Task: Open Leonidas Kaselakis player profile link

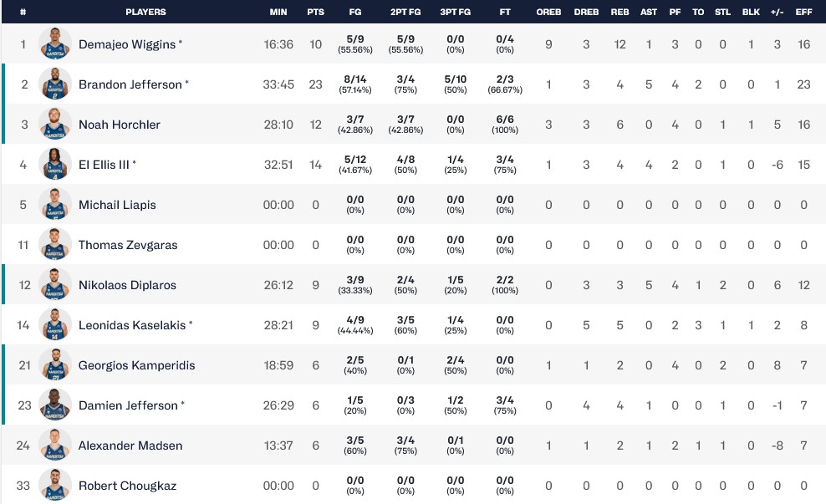Action: (132, 325)
